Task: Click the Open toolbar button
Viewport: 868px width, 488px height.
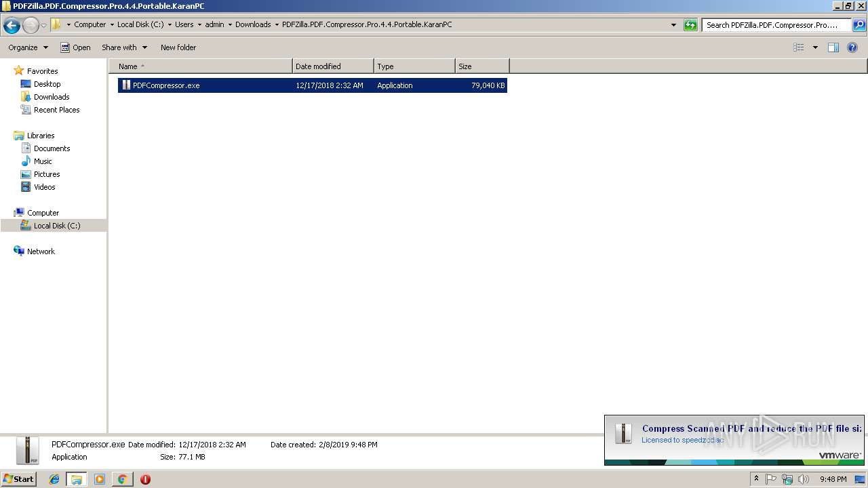Action: pyautogui.click(x=75, y=47)
